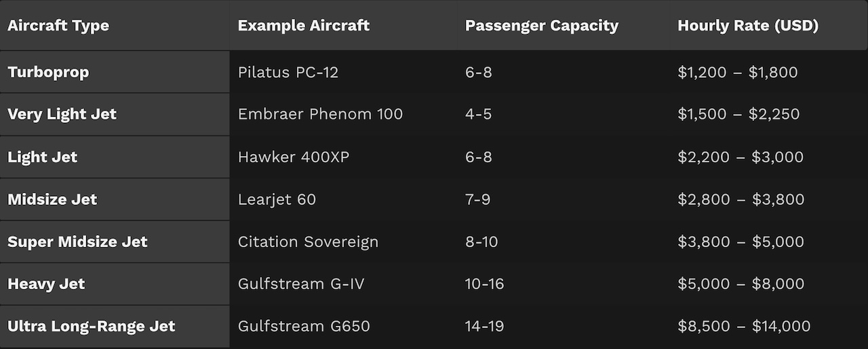Click the Example Aircraft column header
Viewport: 868px width, 349px height.
(303, 26)
